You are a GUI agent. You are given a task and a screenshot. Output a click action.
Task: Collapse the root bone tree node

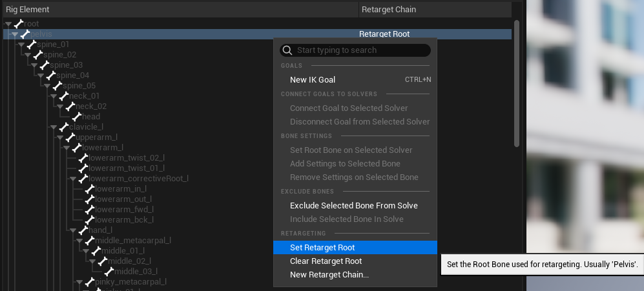pyautogui.click(x=8, y=24)
